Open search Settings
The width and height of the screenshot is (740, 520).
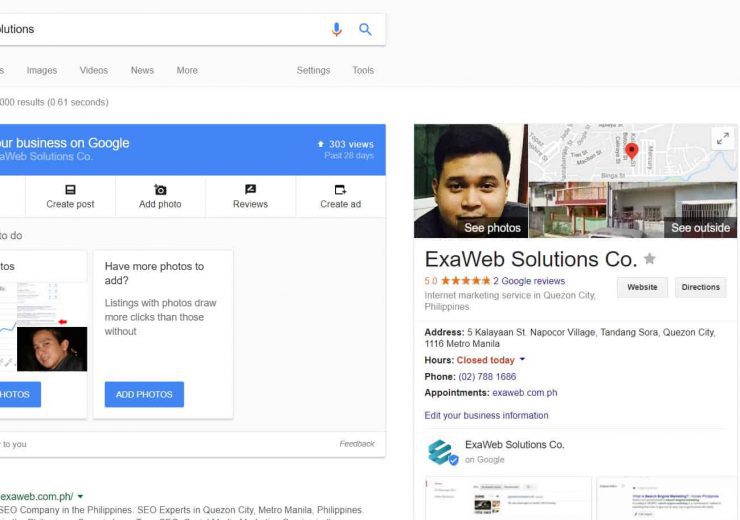click(313, 70)
